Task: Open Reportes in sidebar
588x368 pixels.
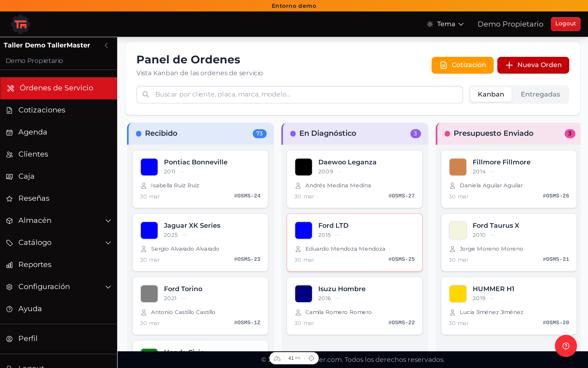Action: pos(59,265)
